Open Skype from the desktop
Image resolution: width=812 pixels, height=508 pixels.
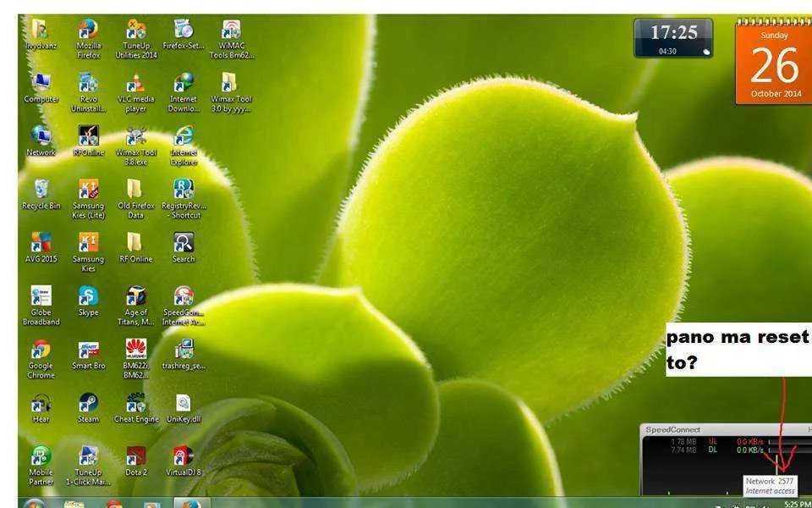point(89,301)
